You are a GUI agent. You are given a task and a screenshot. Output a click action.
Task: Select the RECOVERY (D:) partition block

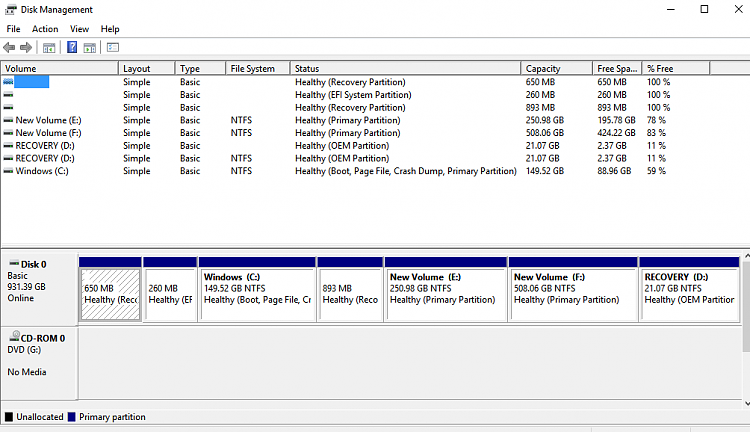[x=689, y=295]
